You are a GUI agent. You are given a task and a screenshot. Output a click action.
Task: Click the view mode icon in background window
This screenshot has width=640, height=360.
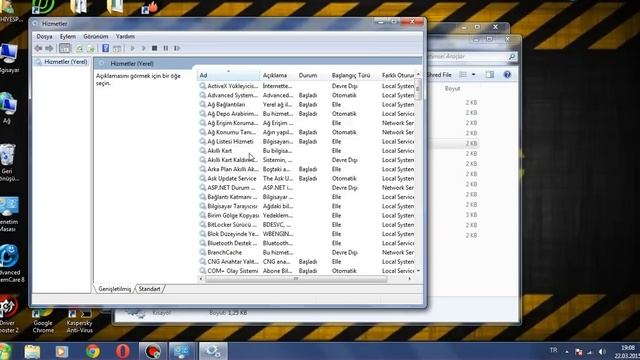(463, 75)
